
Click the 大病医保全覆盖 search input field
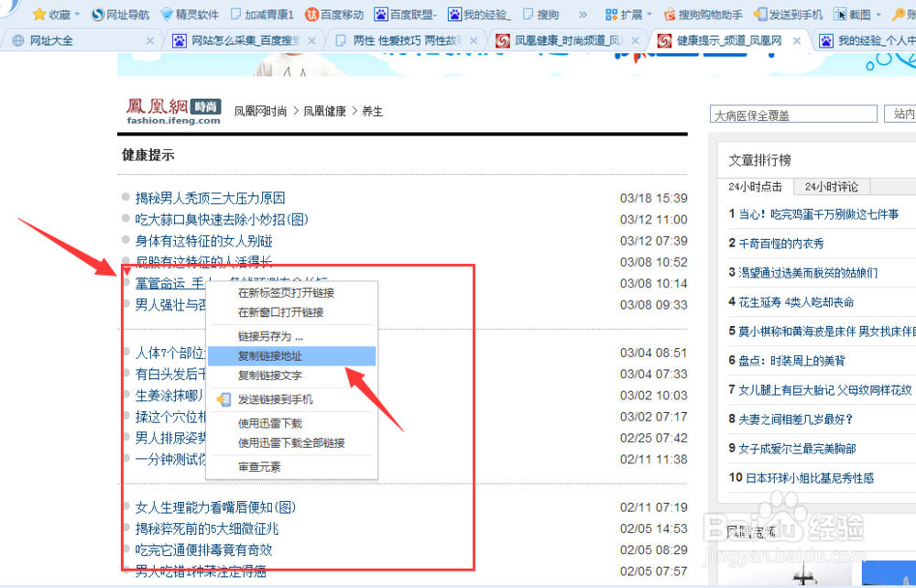click(x=793, y=114)
